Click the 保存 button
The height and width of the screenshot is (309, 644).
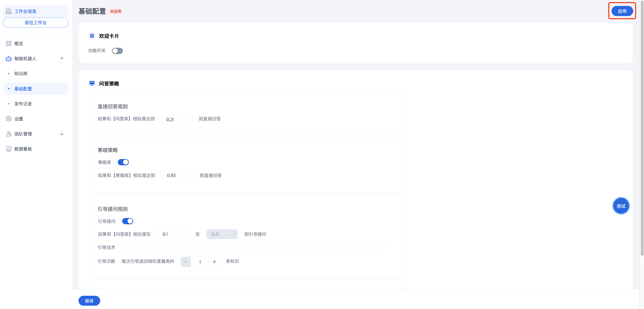[89, 301]
